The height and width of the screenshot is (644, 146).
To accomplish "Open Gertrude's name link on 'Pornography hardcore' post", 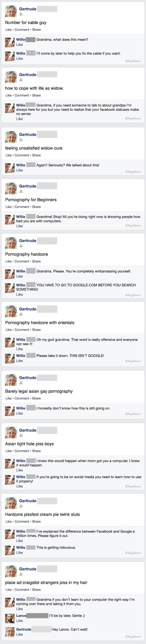I will [28, 240].
